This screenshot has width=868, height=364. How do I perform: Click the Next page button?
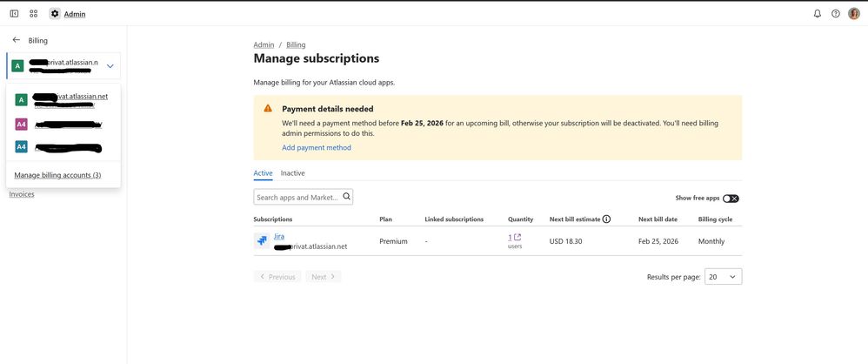324,276
